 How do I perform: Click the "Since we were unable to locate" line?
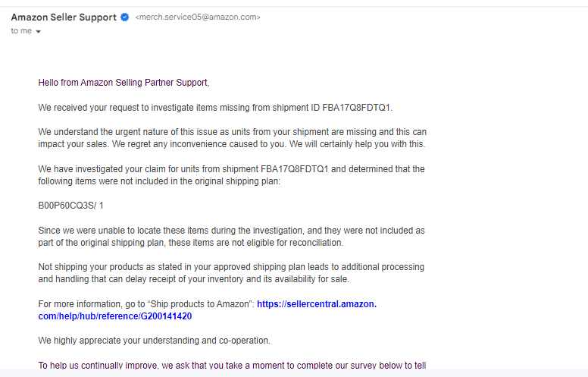click(231, 231)
